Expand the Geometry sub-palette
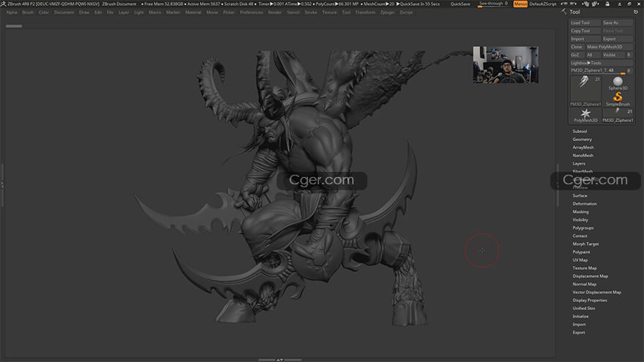Viewport: 644px width, 362px height. (582, 140)
